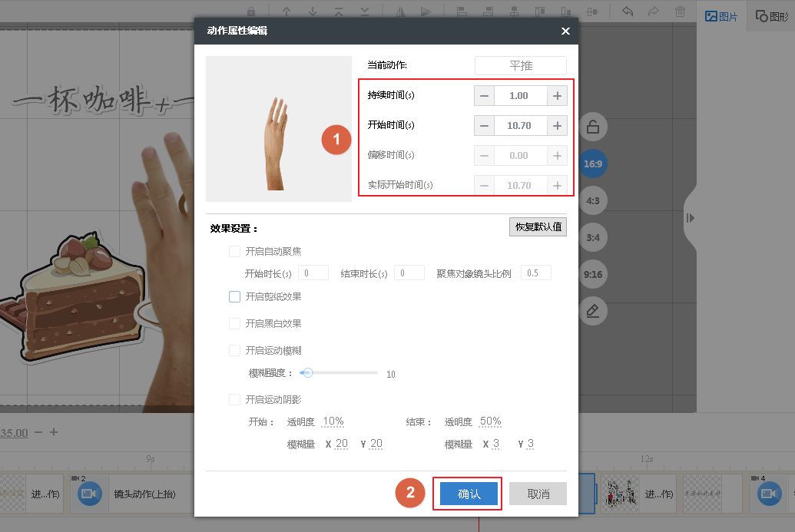Click the 恢复默认值 button
Screen dimensions: 795x532
click(x=538, y=226)
